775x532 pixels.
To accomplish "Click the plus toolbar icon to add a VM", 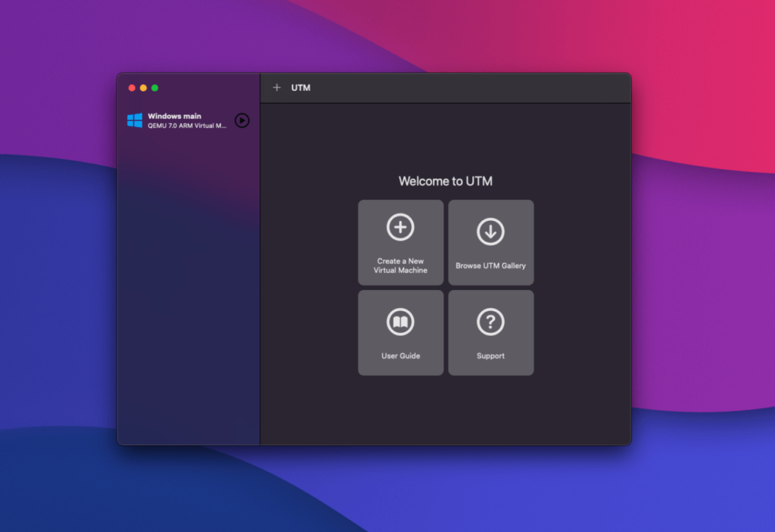I will coord(276,87).
